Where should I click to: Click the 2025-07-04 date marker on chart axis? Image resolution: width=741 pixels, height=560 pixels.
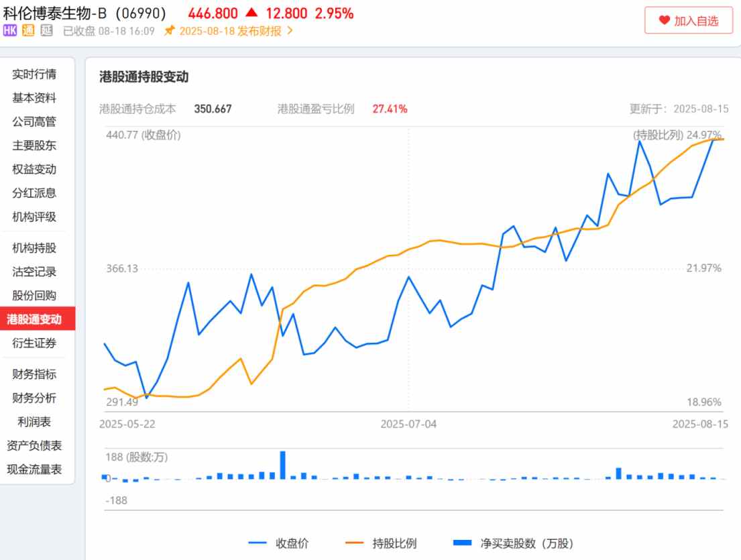[x=408, y=424]
